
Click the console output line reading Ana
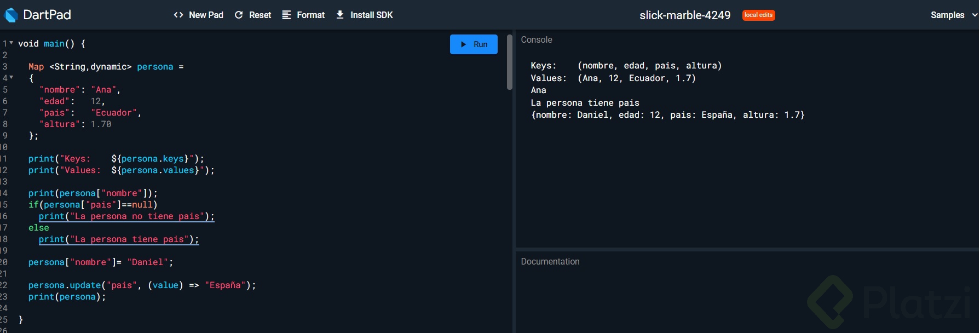click(x=539, y=90)
